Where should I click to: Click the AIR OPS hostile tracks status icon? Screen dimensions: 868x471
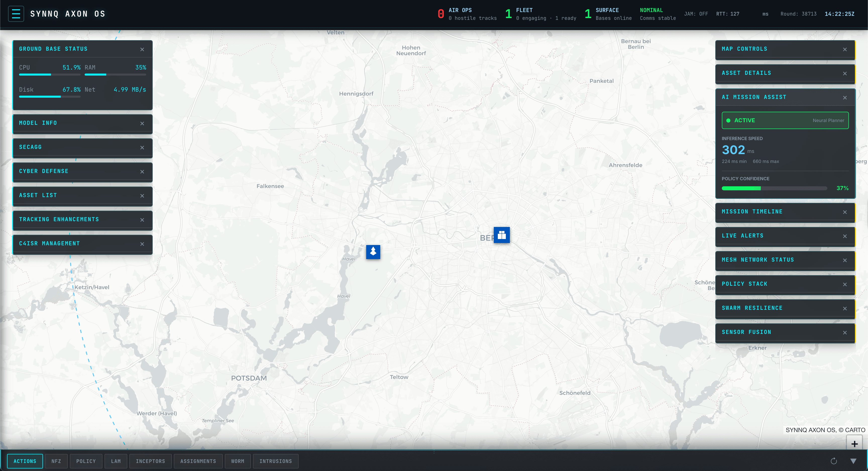click(x=441, y=14)
